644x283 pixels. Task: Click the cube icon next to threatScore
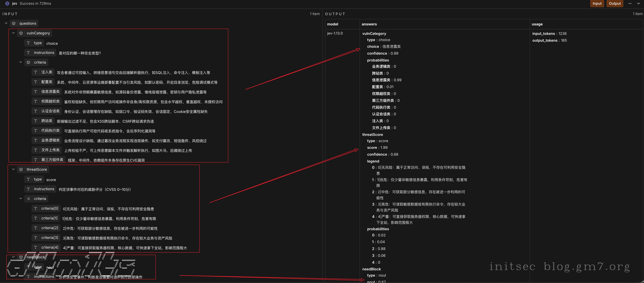pyautogui.click(x=21, y=169)
